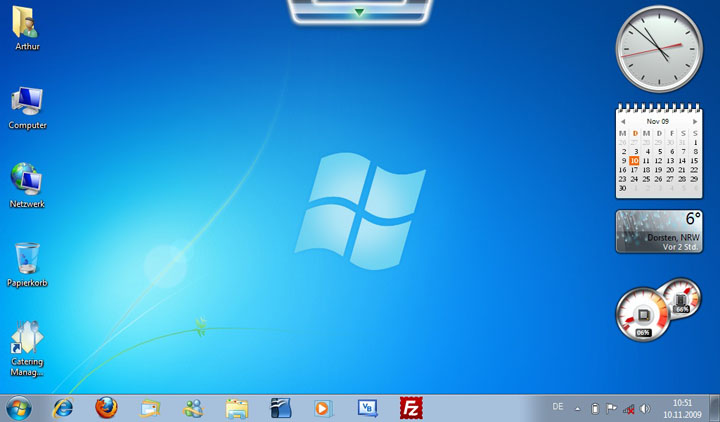The image size is (720, 422).
Task: Select day 10 in the calendar gadget
Action: click(x=634, y=161)
